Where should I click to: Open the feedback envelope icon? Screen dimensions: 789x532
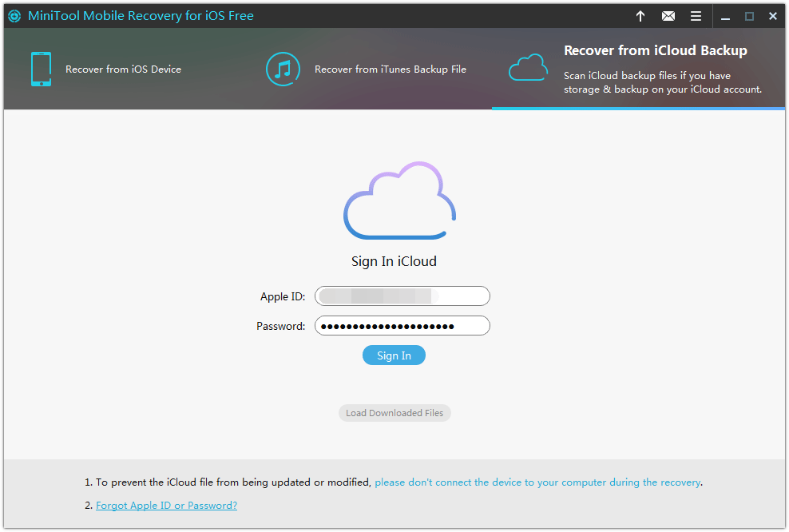point(668,15)
